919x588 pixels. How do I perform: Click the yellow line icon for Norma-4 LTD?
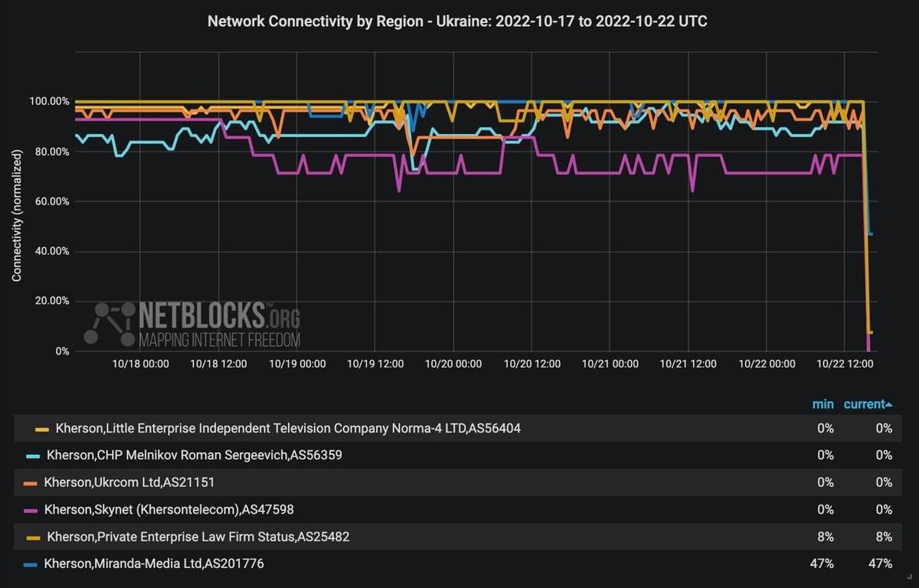click(42, 428)
